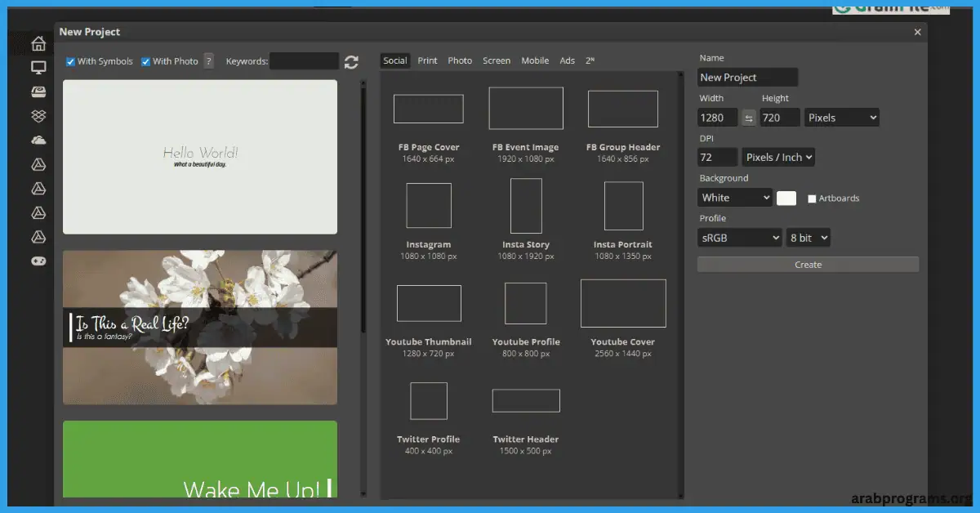Screen dimensions: 980x513
Task: Open the PeaDrive storage icon
Action: point(38,91)
